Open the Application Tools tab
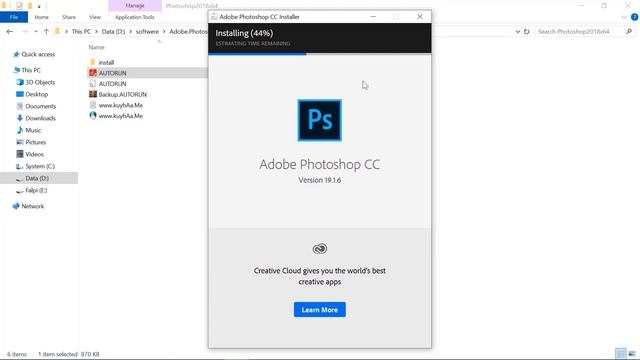 (x=135, y=17)
